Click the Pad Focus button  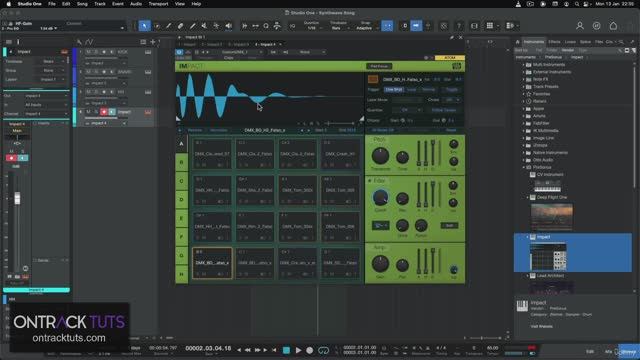(x=379, y=66)
